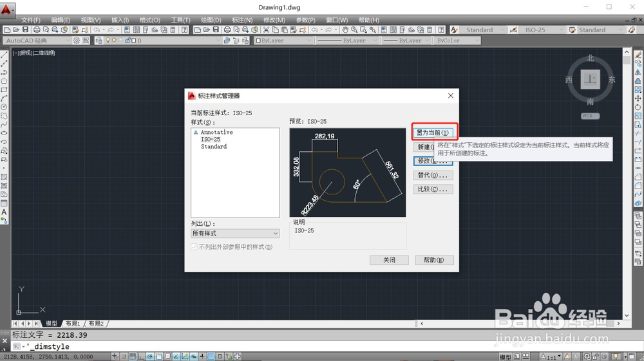Toggle Infer Constraints in status bar
644x361 pixels.
click(x=115, y=356)
